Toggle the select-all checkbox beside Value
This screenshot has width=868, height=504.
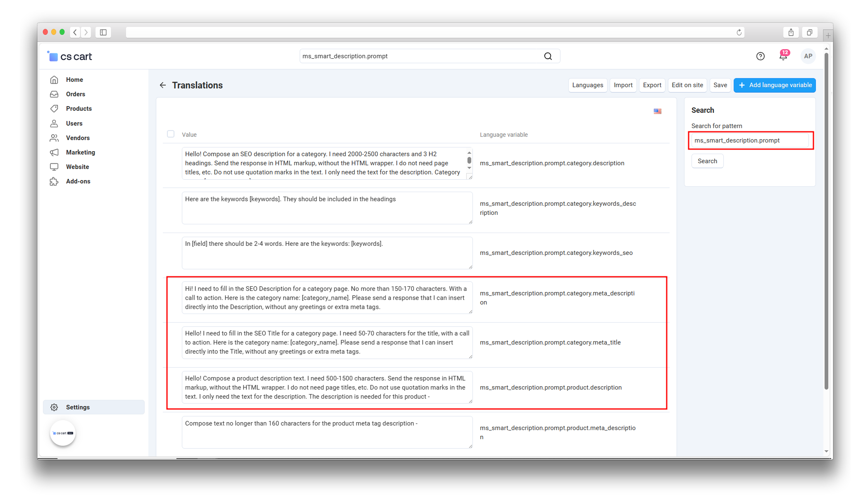(171, 134)
